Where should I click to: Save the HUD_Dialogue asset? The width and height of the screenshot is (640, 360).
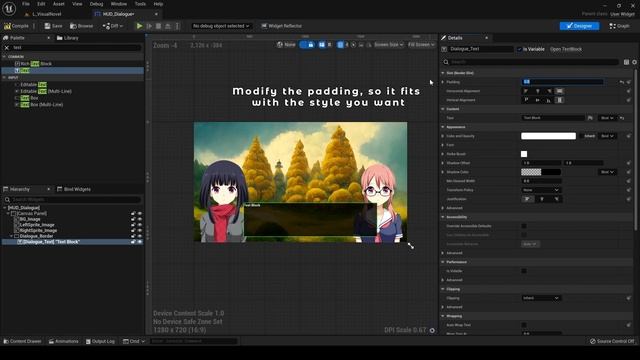(x=53, y=26)
